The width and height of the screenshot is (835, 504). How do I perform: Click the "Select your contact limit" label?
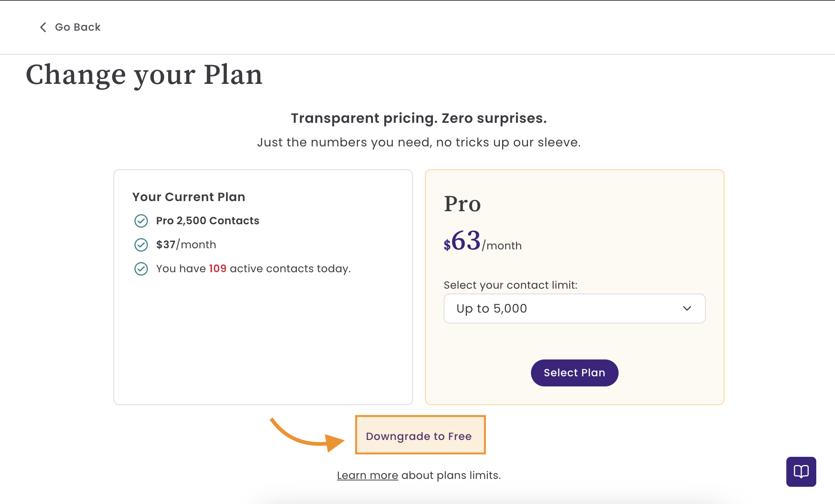(x=510, y=285)
